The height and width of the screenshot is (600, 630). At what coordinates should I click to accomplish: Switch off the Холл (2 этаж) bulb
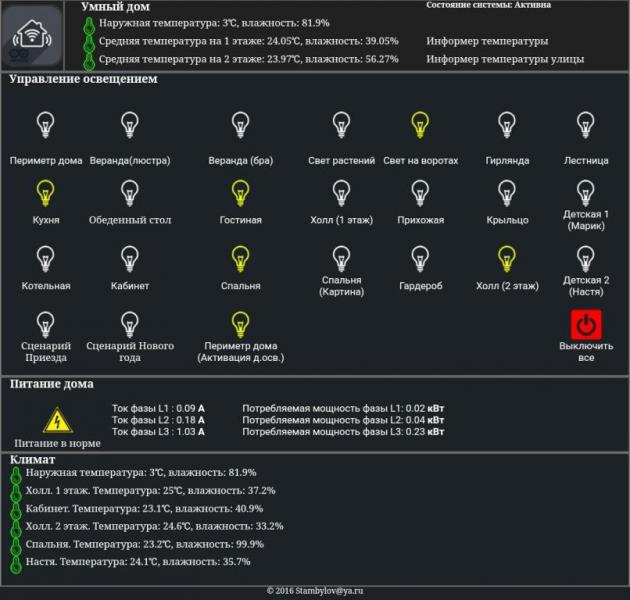[507, 259]
